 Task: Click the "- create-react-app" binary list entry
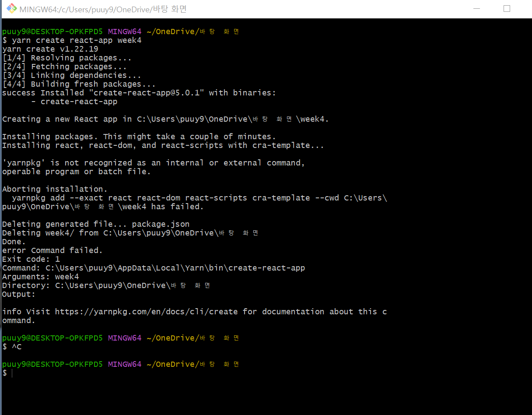click(x=74, y=102)
